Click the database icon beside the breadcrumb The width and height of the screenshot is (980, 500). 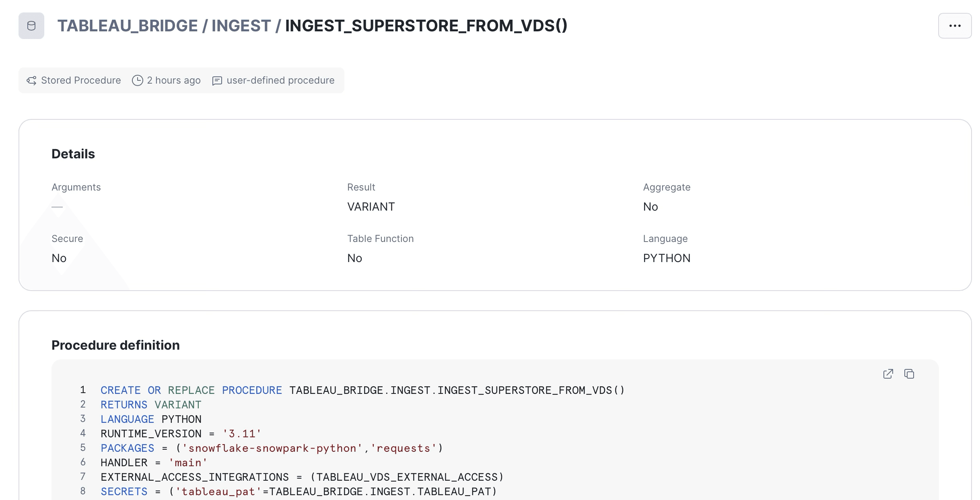tap(31, 26)
